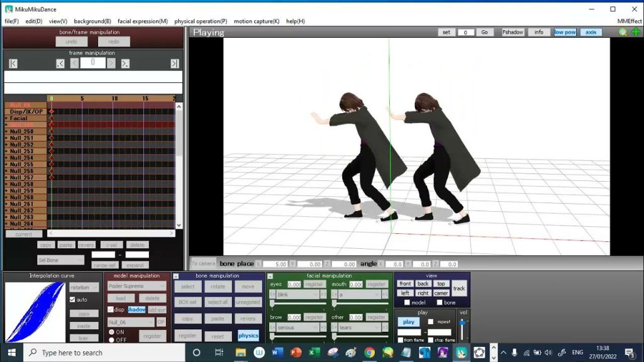Go to previous keyframe button
The image size is (644, 362).
(60, 63)
